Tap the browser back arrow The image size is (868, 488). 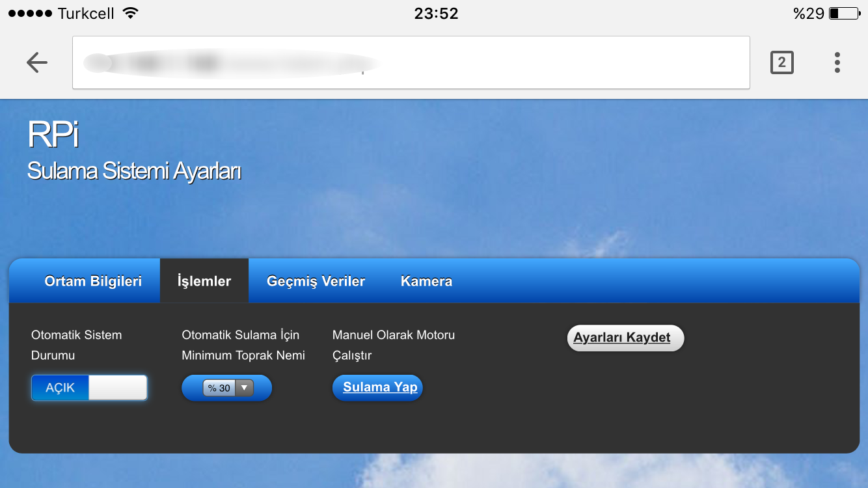tap(37, 62)
